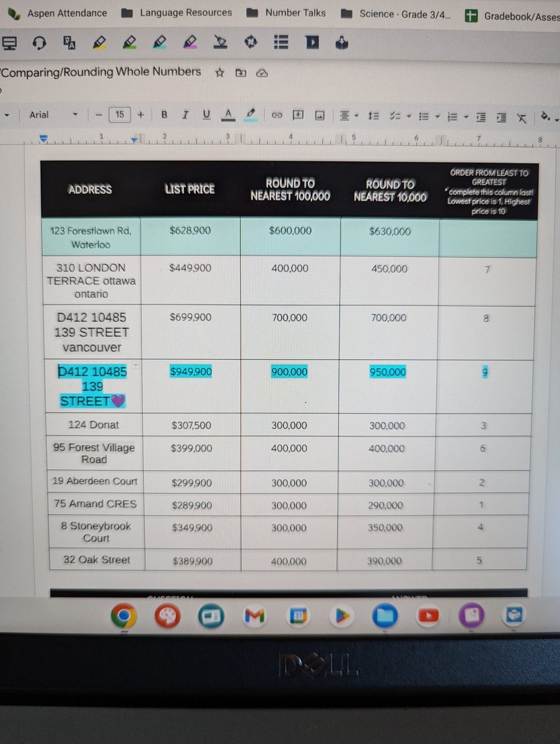
Task: Toggle bold formatting
Action: coord(164,115)
